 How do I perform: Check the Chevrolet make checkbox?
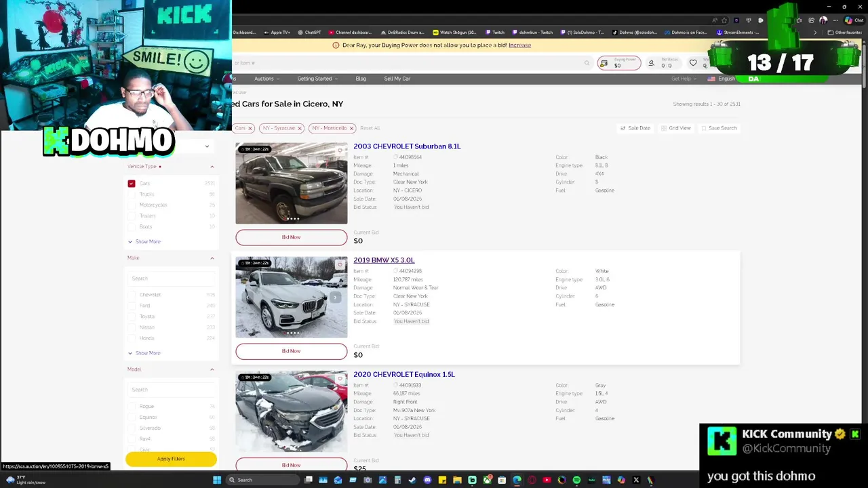(x=132, y=295)
